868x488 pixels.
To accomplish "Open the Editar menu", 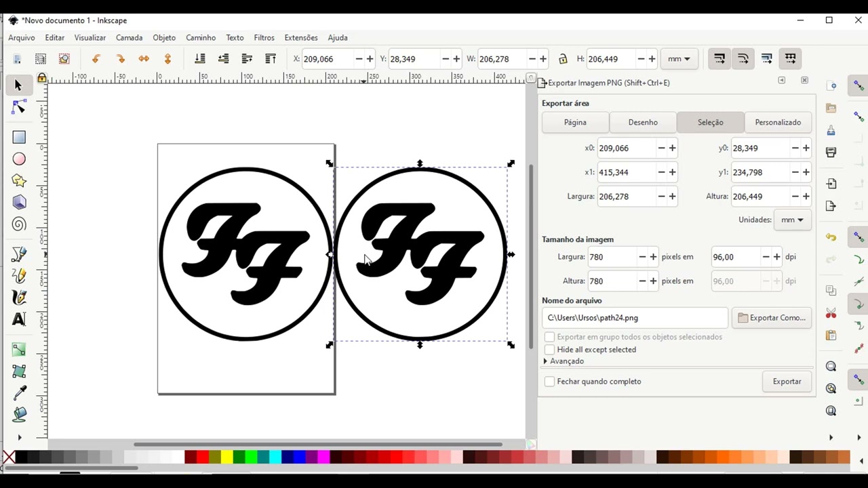I will [x=55, y=38].
